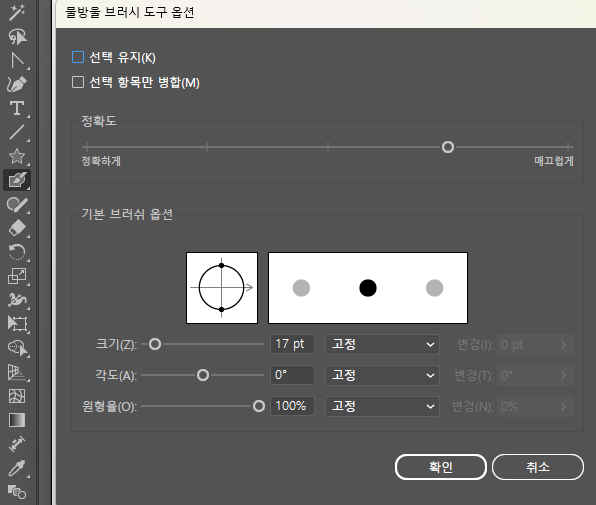Select the Blob Brush tool
Screen dimensions: 596x505
(x=17, y=180)
